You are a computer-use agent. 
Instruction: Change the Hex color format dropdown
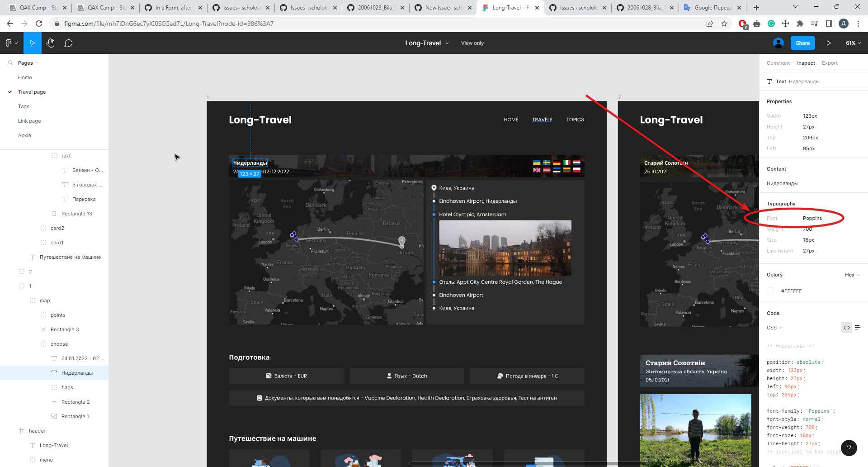[x=852, y=275]
